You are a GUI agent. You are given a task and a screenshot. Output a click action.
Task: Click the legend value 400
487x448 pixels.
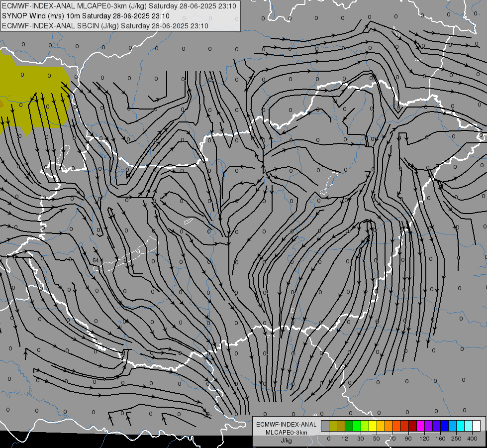click(472, 439)
